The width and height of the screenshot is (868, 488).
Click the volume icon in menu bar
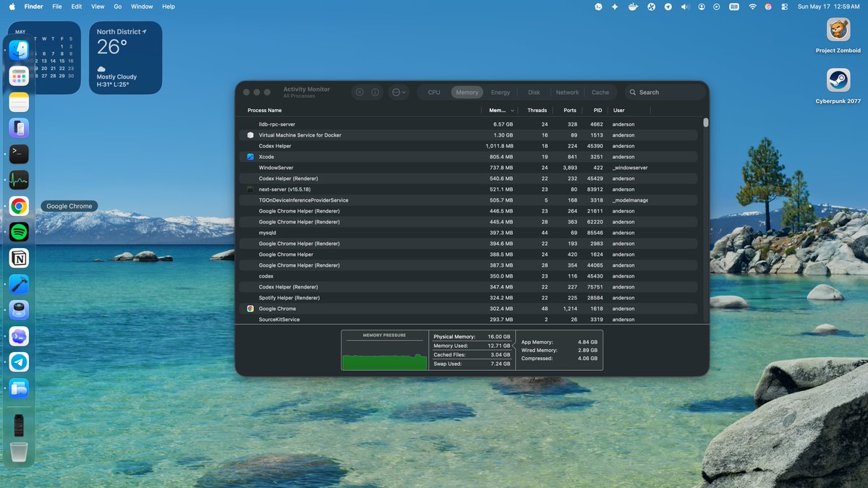pos(684,7)
